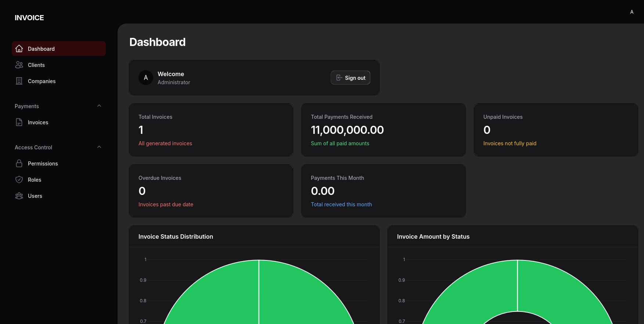Click the user avatar in top bar
Screen dimensions: 644x324
pos(632,12)
